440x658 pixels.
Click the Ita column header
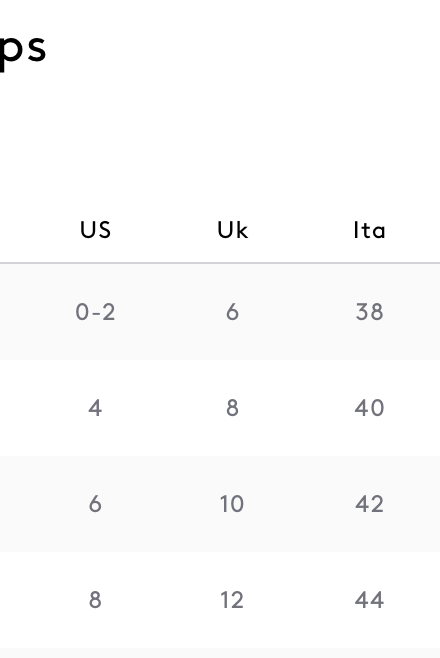tap(369, 230)
